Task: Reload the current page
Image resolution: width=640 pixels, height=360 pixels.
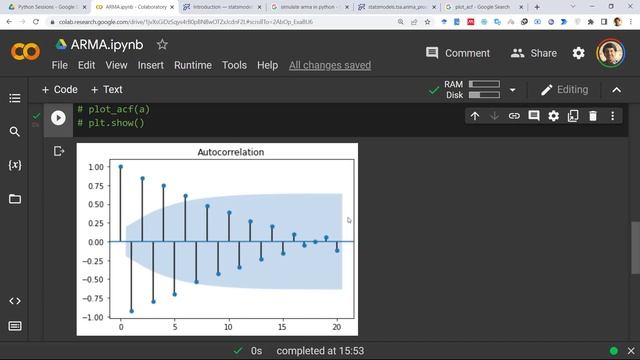Action: click(36, 22)
